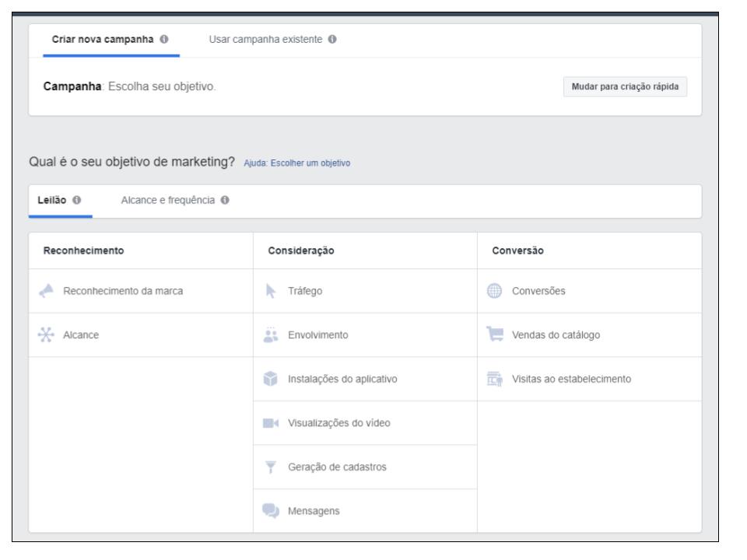Click the chat bubbles icon for Mensagens
This screenshot has height=560, width=747.
coord(271,511)
